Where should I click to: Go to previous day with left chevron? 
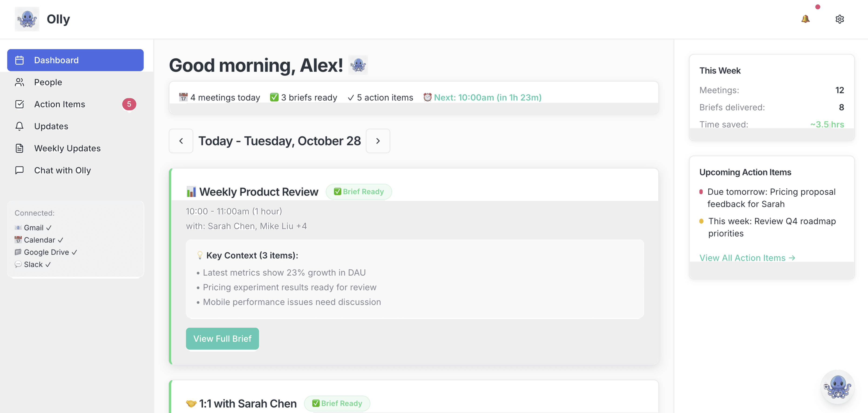(181, 141)
